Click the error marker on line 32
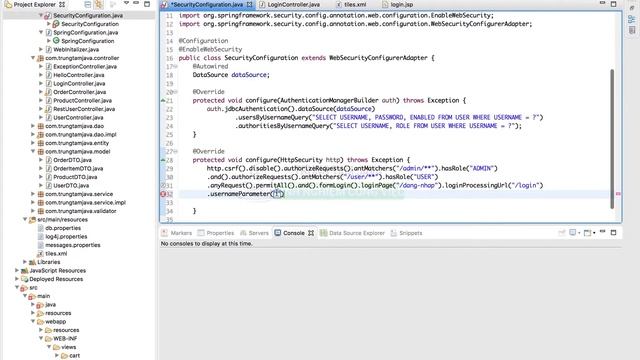This screenshot has height=360, width=640. [163, 194]
